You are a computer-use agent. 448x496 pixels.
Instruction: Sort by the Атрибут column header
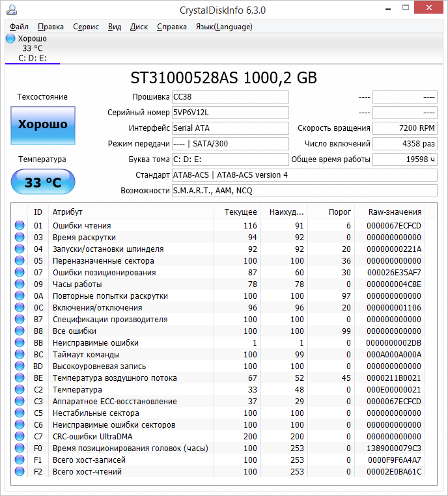[131, 212]
